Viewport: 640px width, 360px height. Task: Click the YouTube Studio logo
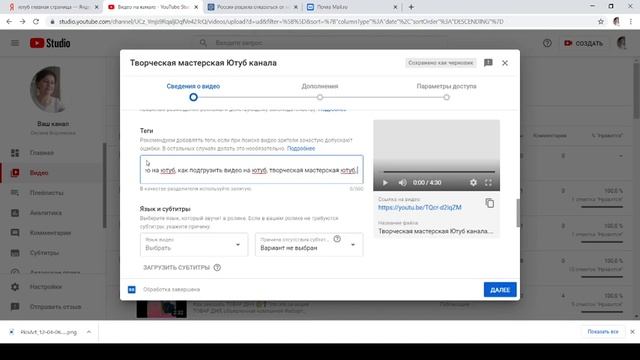click(50, 43)
